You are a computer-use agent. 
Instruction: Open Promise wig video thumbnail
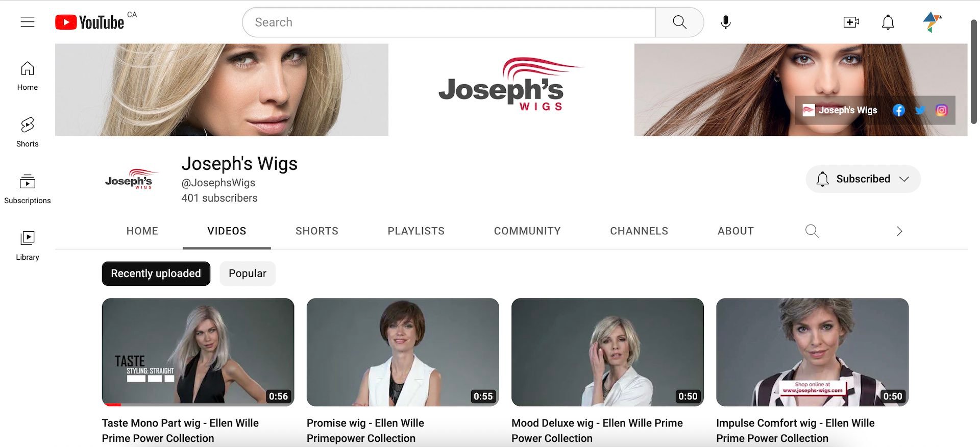(x=403, y=352)
